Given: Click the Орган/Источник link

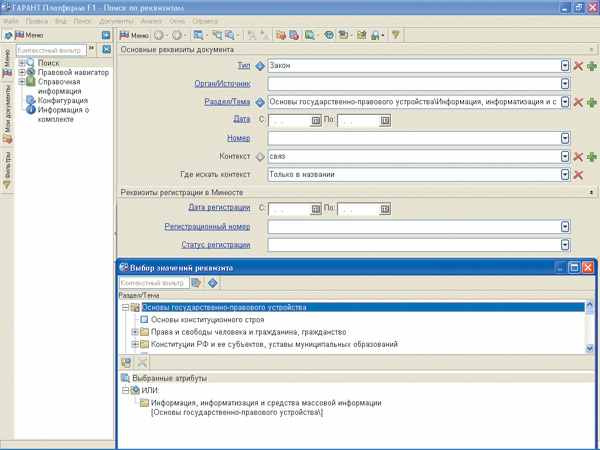Looking at the screenshot, I should click(222, 84).
